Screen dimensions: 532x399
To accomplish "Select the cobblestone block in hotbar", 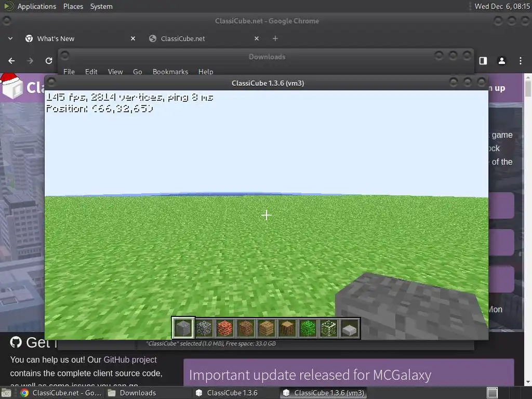I will coord(204,328).
